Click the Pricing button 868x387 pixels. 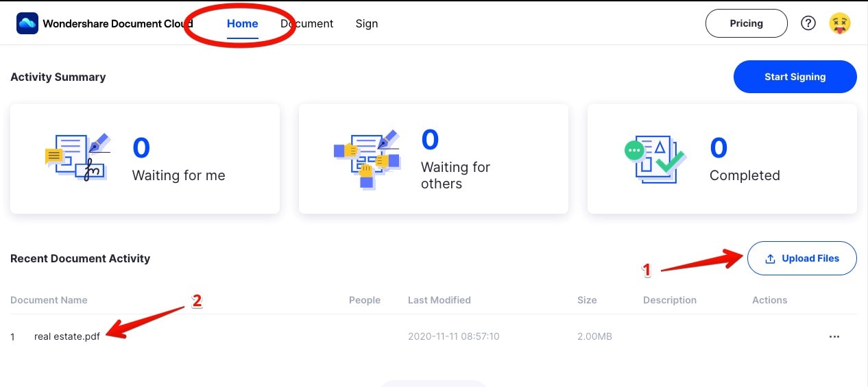(746, 23)
